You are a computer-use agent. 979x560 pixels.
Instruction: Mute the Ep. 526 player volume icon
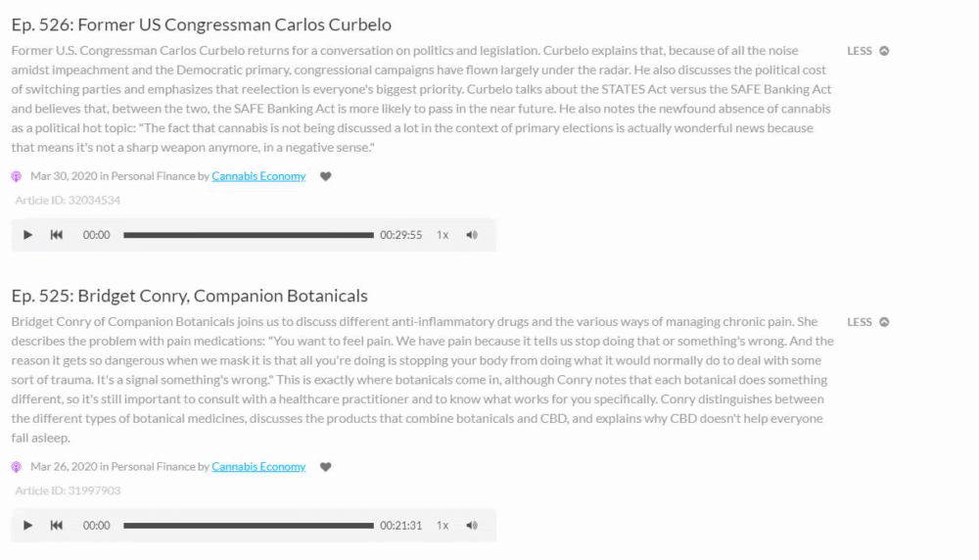[x=472, y=235]
